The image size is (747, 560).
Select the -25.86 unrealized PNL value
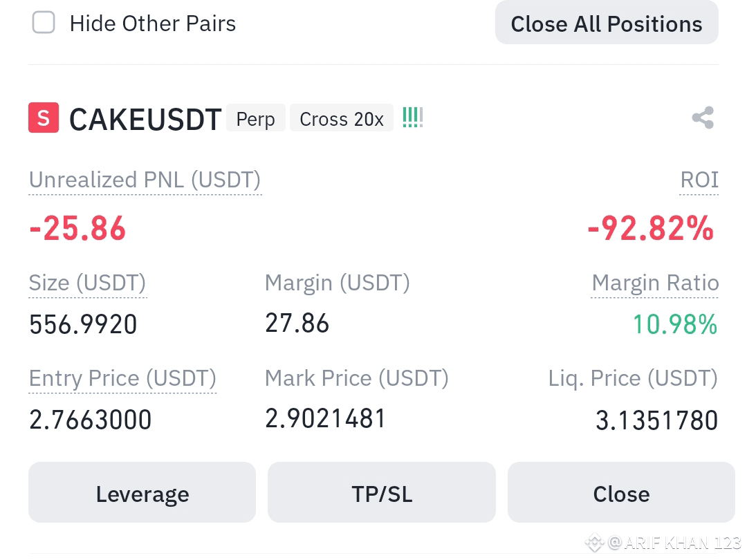77,229
